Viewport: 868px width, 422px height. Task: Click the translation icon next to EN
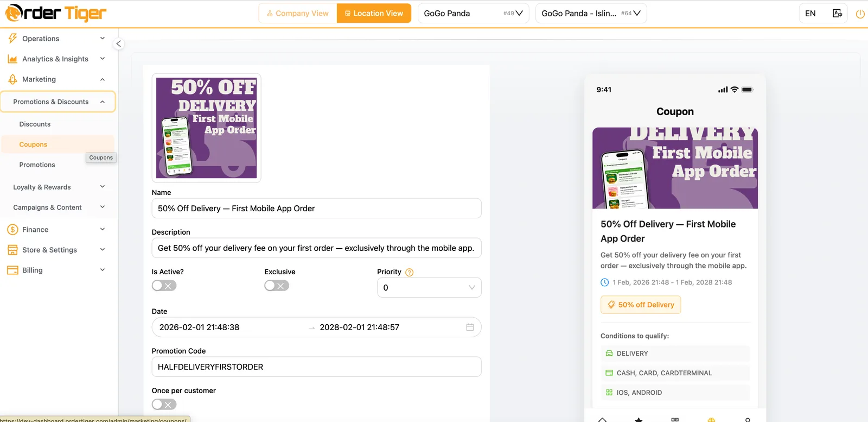coord(838,14)
